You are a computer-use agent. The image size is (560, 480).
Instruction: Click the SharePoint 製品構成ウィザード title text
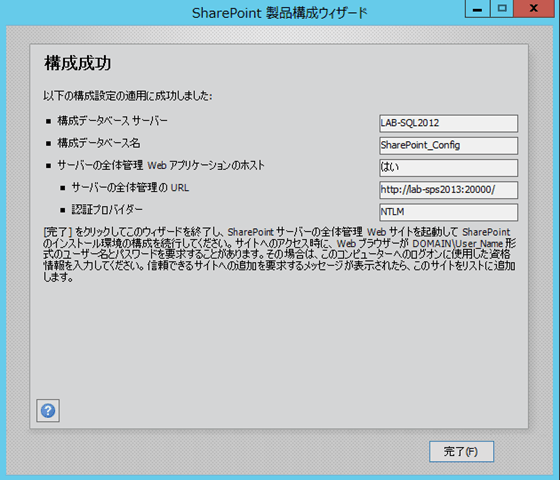click(280, 13)
